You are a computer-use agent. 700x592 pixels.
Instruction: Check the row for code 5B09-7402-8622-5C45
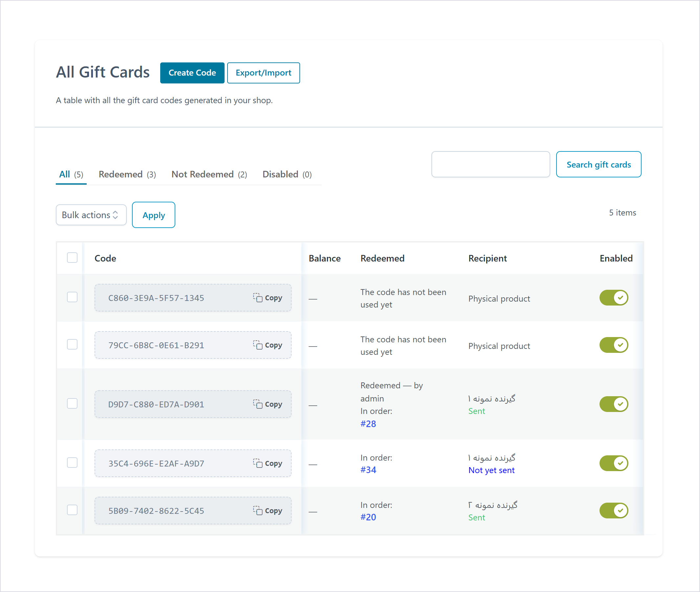pos(72,510)
